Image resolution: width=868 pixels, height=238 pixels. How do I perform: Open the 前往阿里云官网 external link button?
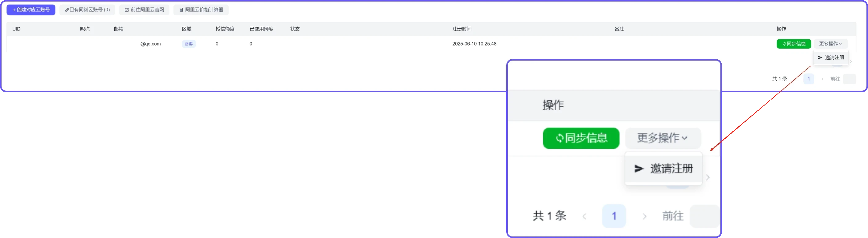(x=144, y=10)
